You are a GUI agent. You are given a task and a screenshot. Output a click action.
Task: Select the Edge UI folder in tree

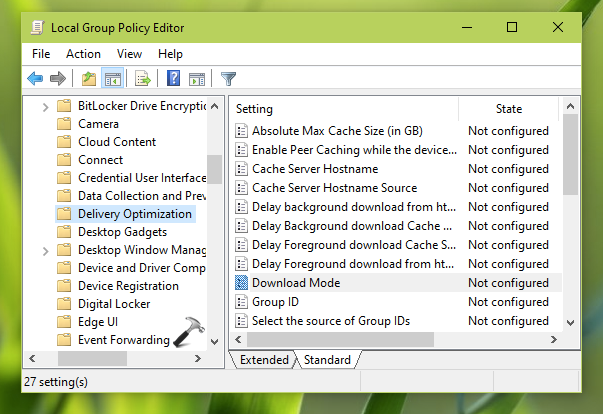(x=99, y=322)
